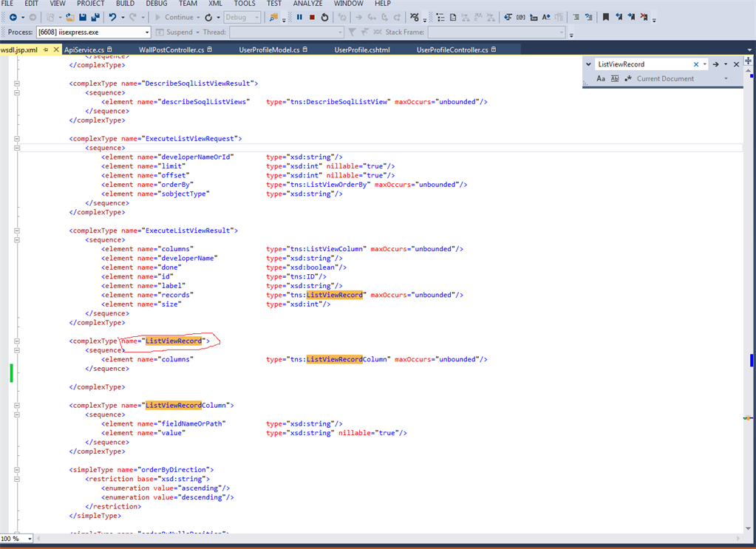This screenshot has height=549, width=756.
Task: Click the Navigate Backward arrow icon
Action: [13, 17]
